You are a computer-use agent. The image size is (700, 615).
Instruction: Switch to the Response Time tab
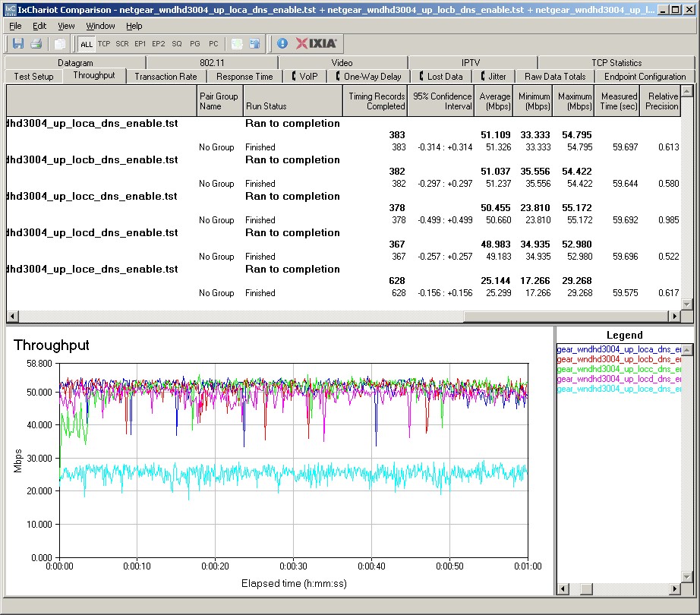pyautogui.click(x=244, y=77)
